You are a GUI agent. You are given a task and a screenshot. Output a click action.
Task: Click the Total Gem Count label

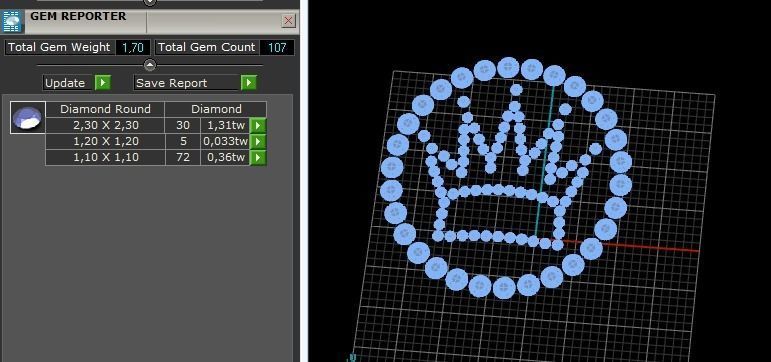coord(207,47)
